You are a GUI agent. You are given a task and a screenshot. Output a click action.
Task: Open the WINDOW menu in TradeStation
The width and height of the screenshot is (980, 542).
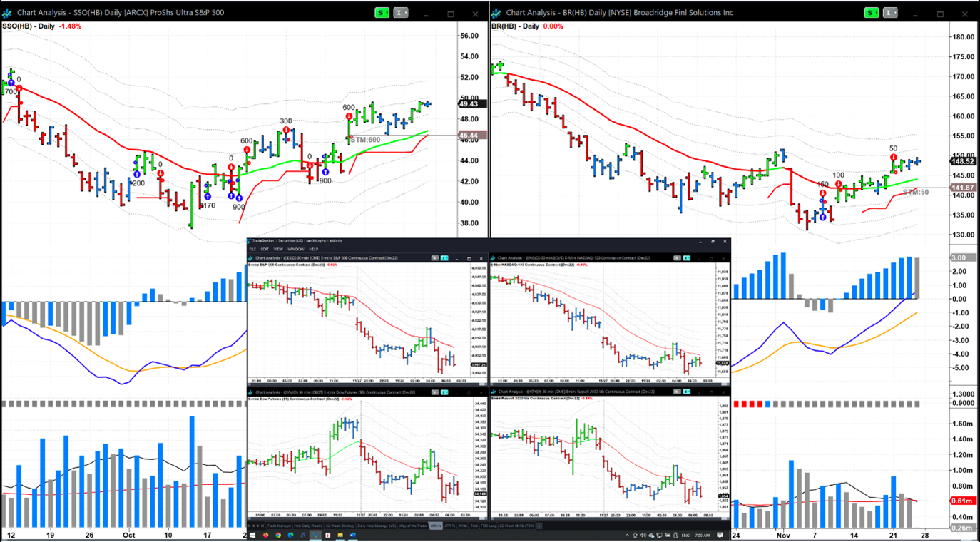[x=295, y=249]
